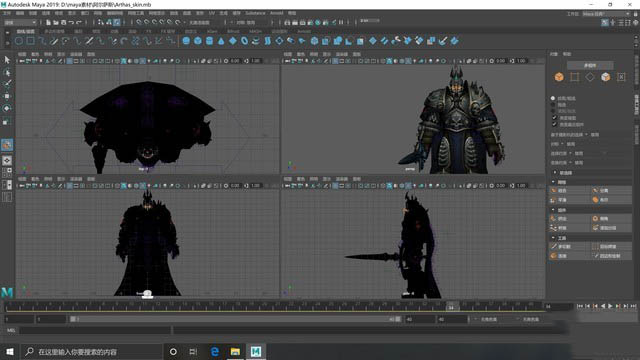Activate the Rotate tool in toolbox
This screenshot has width=640, height=360.
7,109
